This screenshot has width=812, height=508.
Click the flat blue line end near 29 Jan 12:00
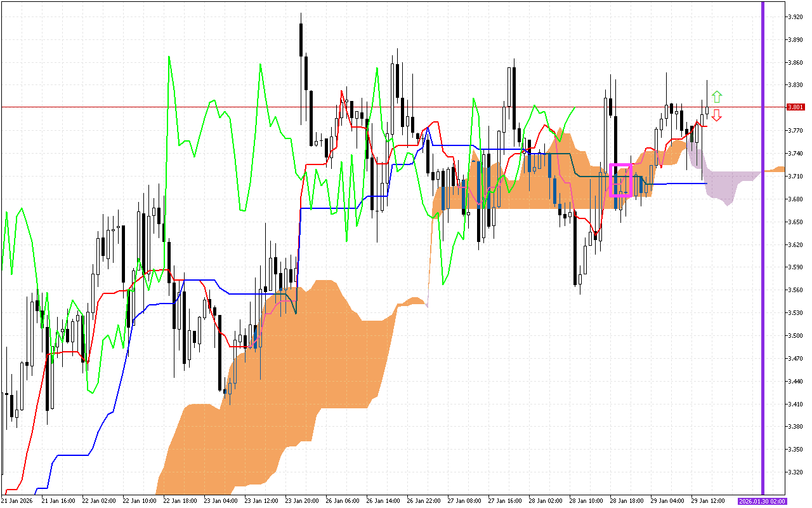[704, 184]
